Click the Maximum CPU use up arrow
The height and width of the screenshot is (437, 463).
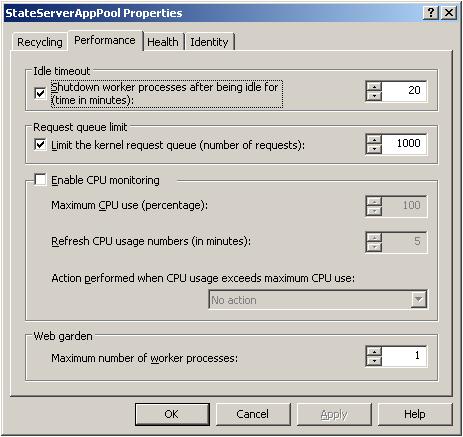(x=375, y=202)
